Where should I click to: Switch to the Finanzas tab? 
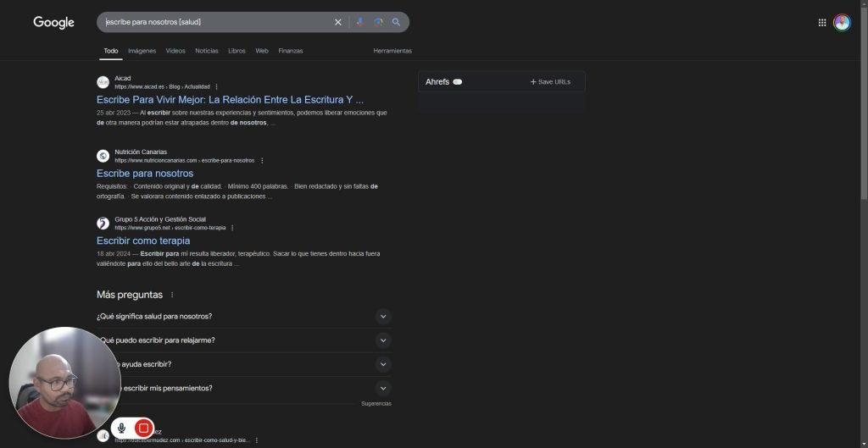coord(291,51)
